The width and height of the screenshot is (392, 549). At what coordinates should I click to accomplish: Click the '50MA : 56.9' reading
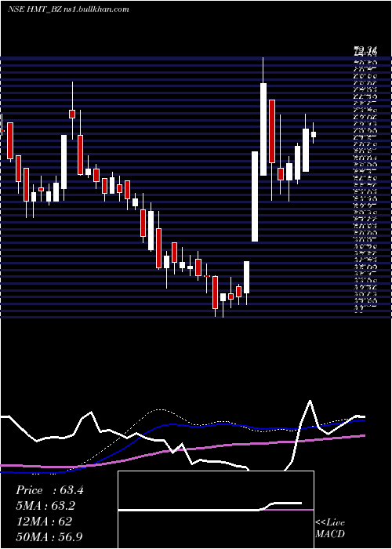pyautogui.click(x=49, y=536)
